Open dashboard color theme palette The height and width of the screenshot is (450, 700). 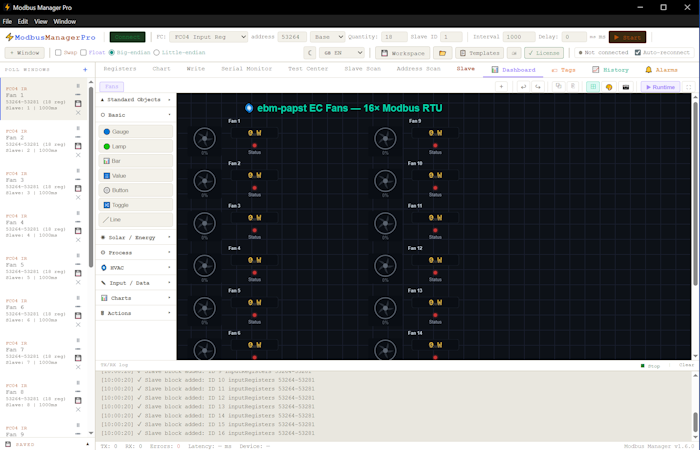(609, 87)
